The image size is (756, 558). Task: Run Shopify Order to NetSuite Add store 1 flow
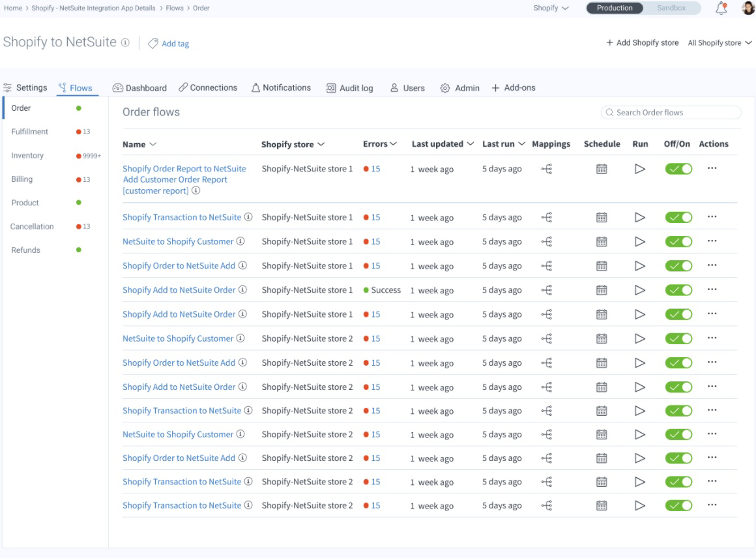640,266
